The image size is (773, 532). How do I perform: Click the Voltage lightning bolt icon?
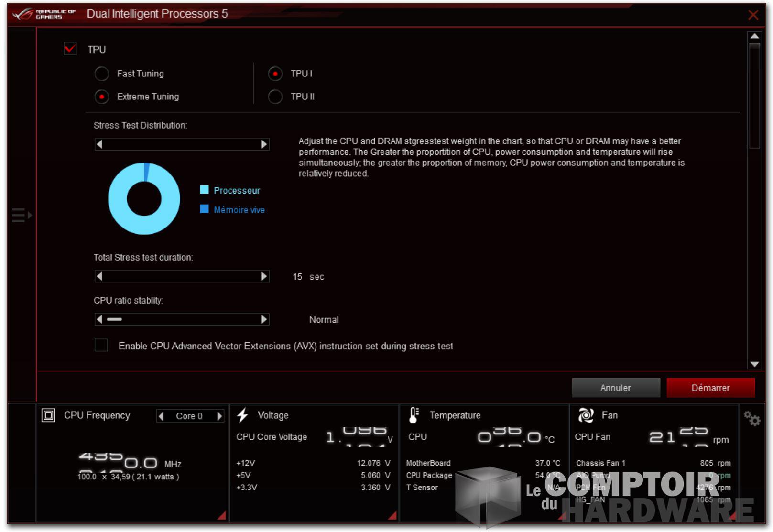[x=243, y=415]
